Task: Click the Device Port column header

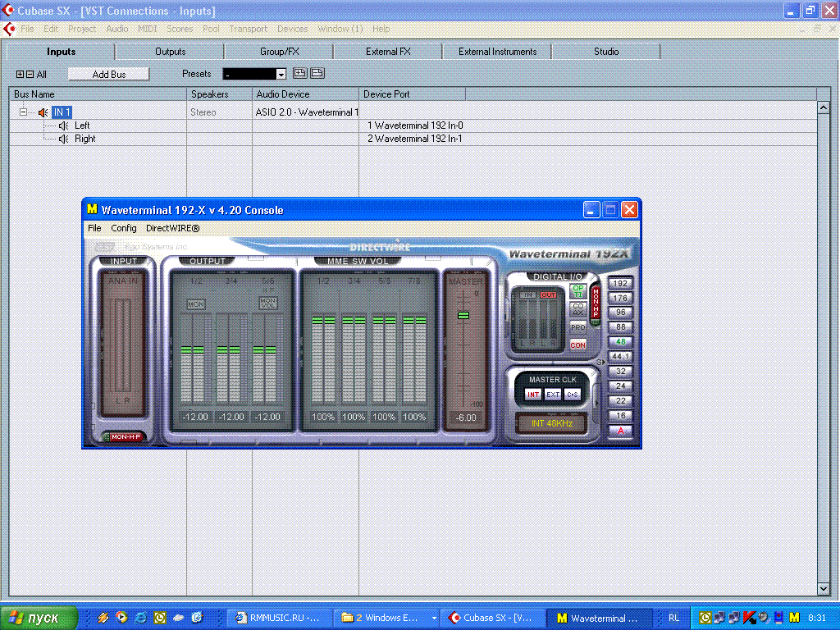Action: pyautogui.click(x=386, y=94)
